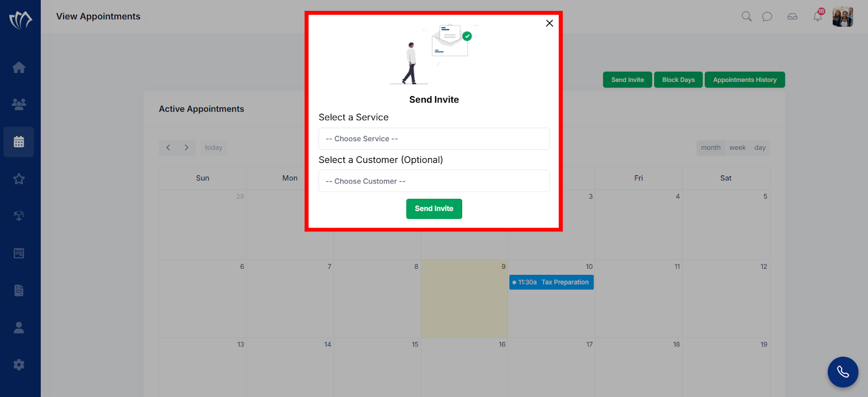868x397 pixels.
Task: Open Appointments History
Action: coord(745,80)
